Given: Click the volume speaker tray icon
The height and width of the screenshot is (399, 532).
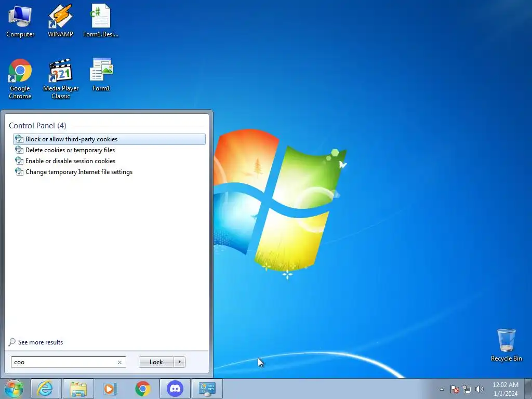Looking at the screenshot, I should pos(480,389).
